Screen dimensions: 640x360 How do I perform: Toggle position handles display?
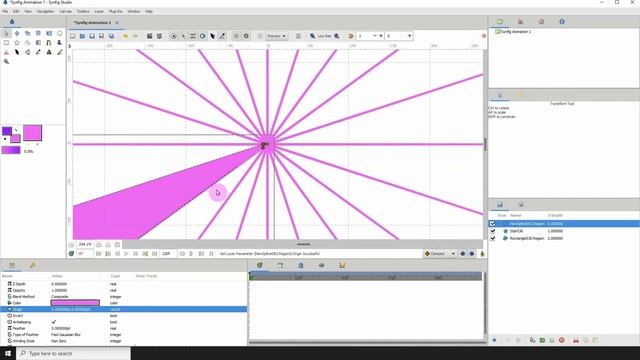coord(173,36)
